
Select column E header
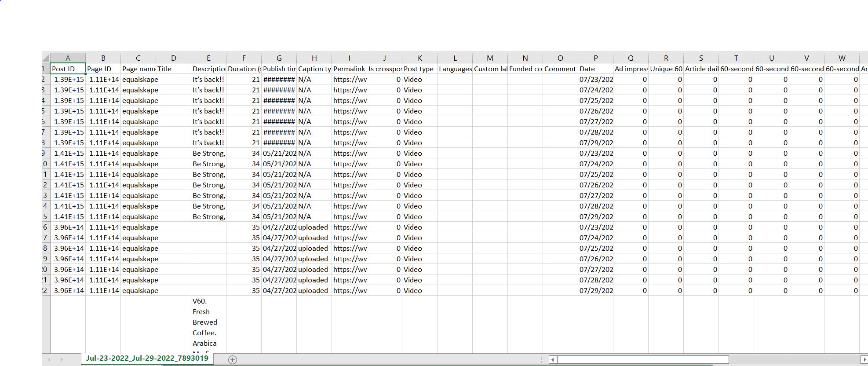tap(208, 58)
